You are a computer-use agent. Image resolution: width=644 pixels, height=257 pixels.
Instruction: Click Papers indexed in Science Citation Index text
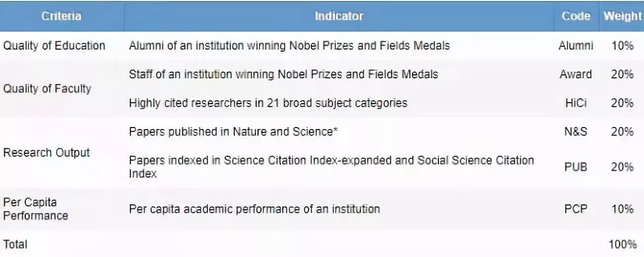[x=331, y=167]
